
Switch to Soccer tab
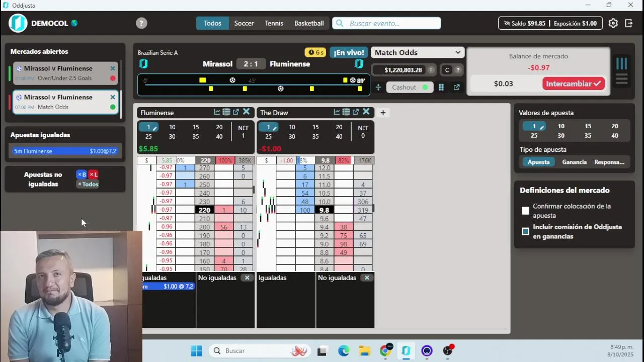(244, 23)
